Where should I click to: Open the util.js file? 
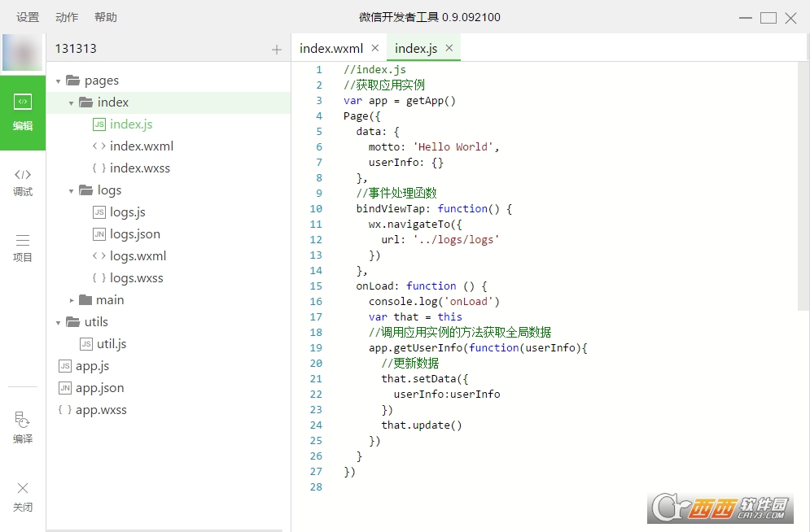112,344
